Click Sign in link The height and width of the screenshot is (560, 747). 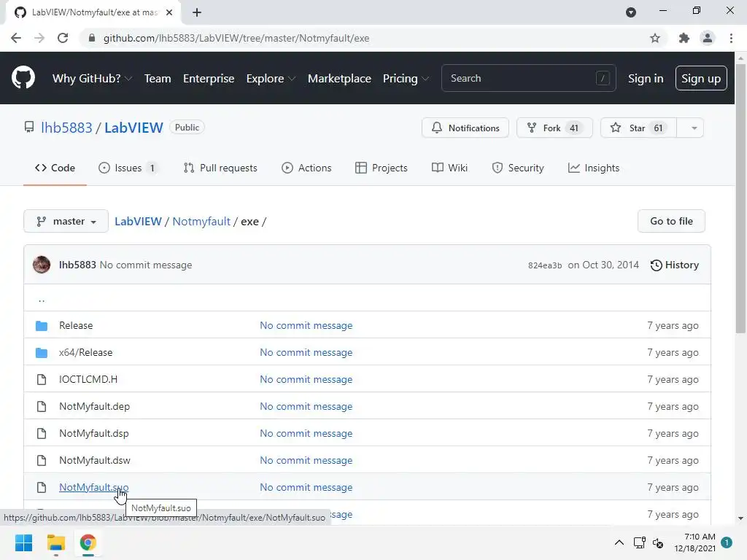coord(646,79)
